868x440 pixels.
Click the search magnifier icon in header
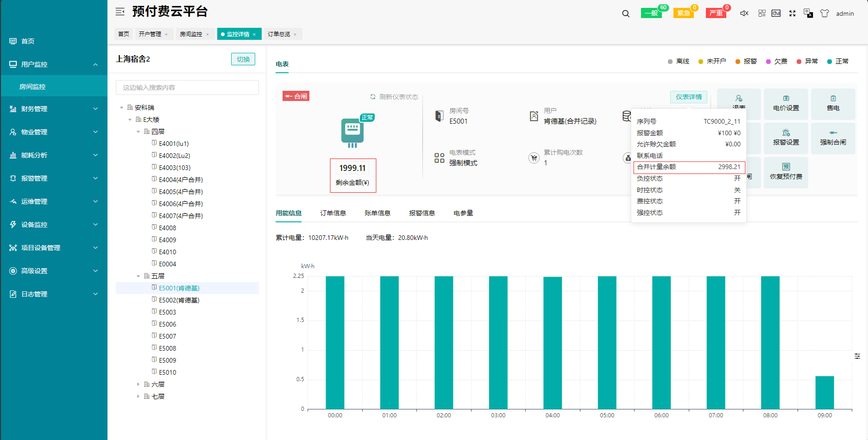(626, 14)
